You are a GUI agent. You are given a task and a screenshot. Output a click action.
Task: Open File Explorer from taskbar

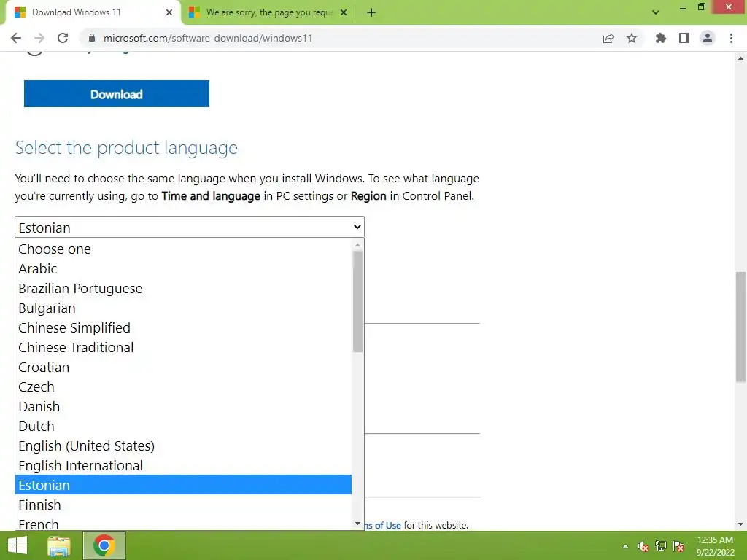[x=59, y=545]
